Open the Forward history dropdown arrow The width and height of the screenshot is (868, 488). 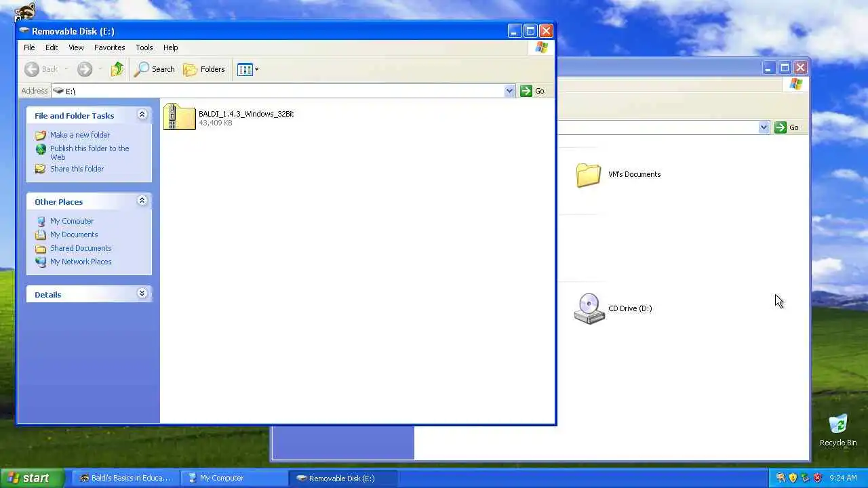coord(100,69)
